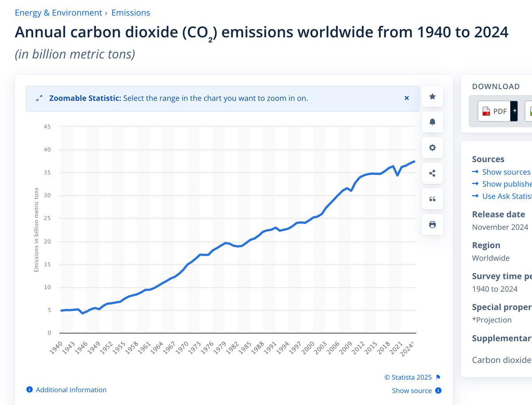
Task: Click the Show source link
Action: 412,390
